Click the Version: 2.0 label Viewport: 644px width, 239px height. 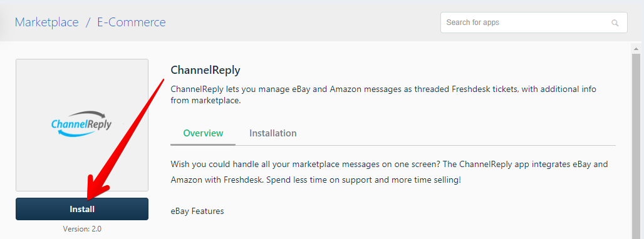[82, 229]
